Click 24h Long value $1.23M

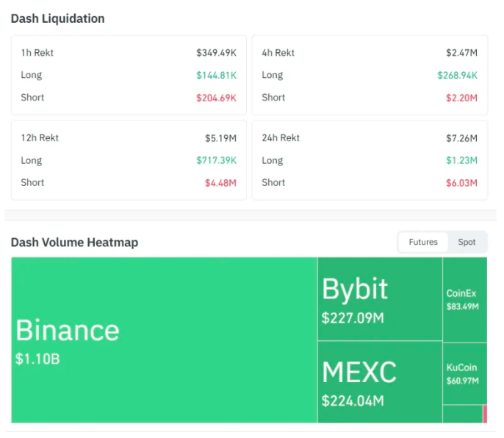pyautogui.click(x=461, y=160)
